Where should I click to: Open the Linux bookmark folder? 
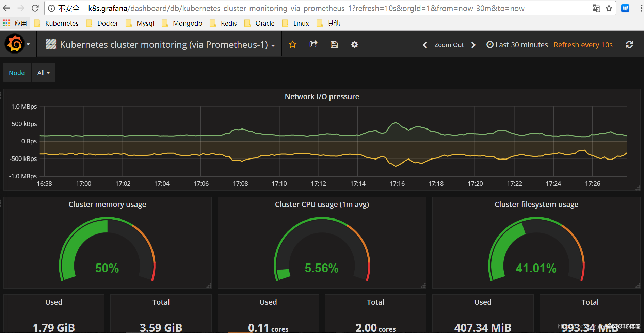tap(296, 23)
